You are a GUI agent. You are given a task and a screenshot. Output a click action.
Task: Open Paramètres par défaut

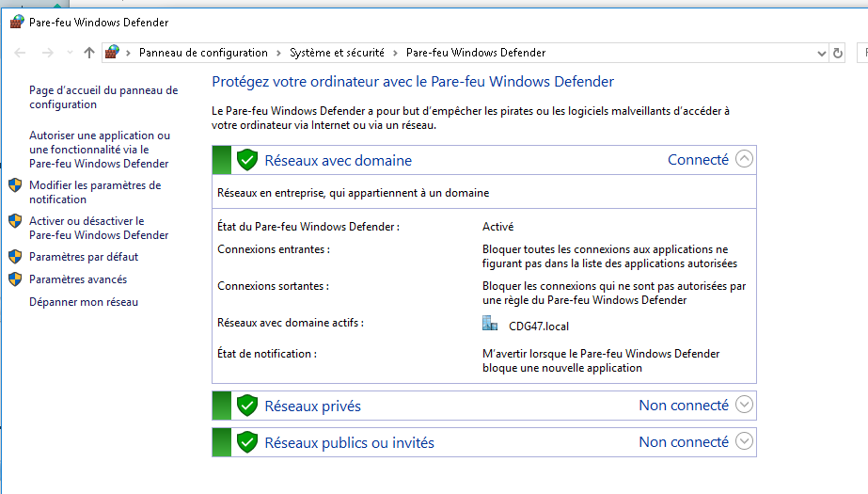[x=84, y=257]
